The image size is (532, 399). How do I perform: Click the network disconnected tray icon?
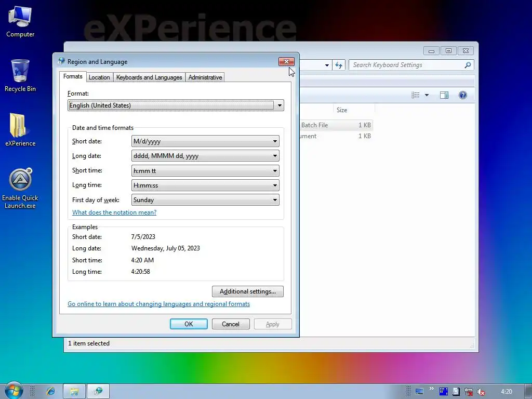pos(469,392)
